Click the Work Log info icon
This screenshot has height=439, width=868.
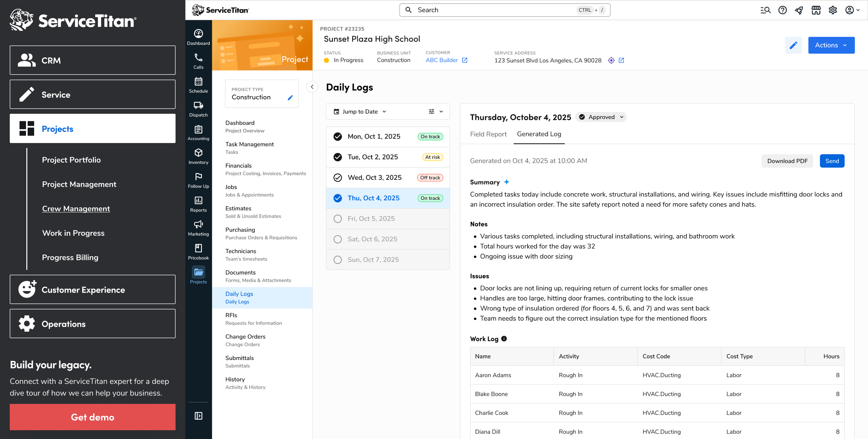pyautogui.click(x=504, y=339)
